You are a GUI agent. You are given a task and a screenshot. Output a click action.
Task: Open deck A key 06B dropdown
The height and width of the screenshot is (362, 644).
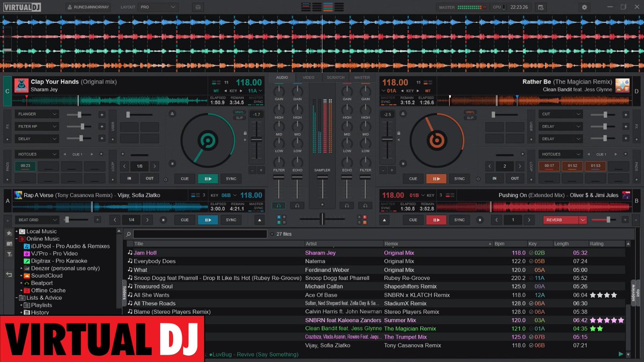coord(228,195)
